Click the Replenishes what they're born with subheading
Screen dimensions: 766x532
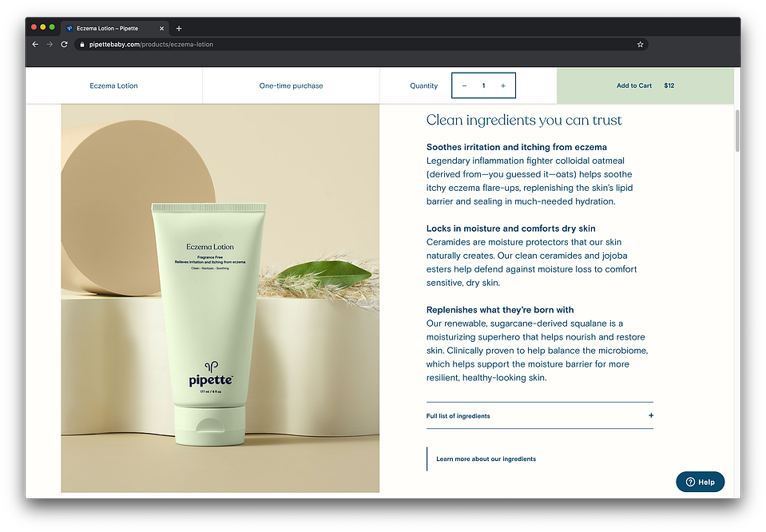click(500, 310)
